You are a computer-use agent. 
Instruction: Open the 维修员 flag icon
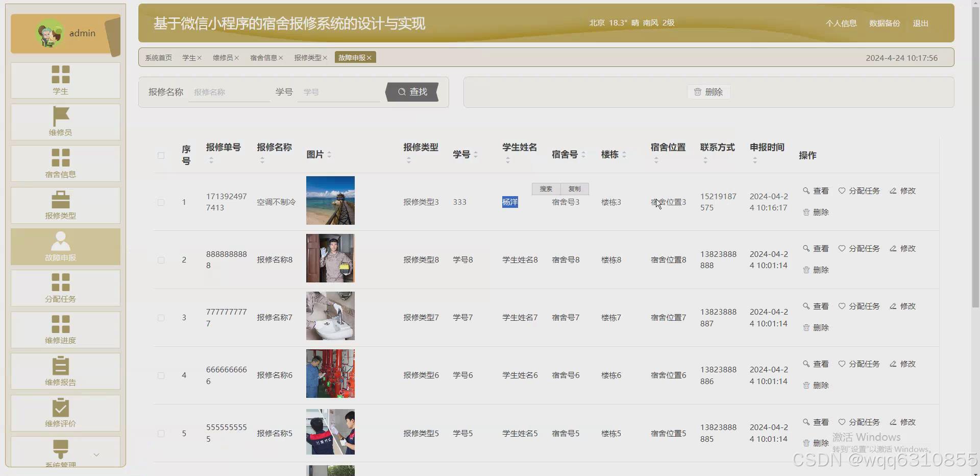click(x=60, y=116)
